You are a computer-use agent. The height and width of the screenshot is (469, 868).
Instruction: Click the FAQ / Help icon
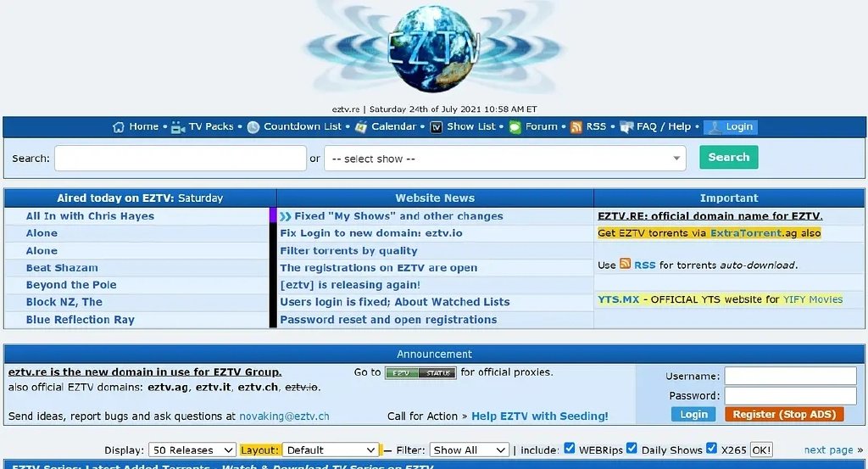coord(626,127)
